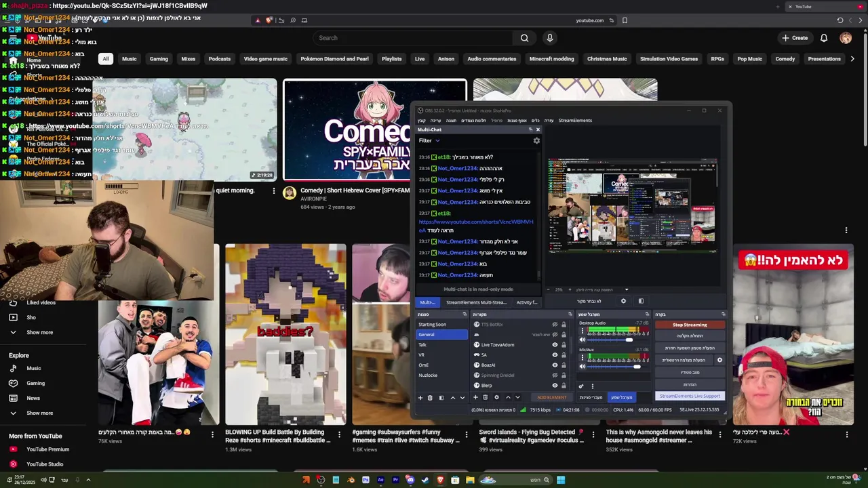This screenshot has width=868, height=488.
Task: Expand the Multi-Chat Filter dropdown
Action: click(x=429, y=140)
